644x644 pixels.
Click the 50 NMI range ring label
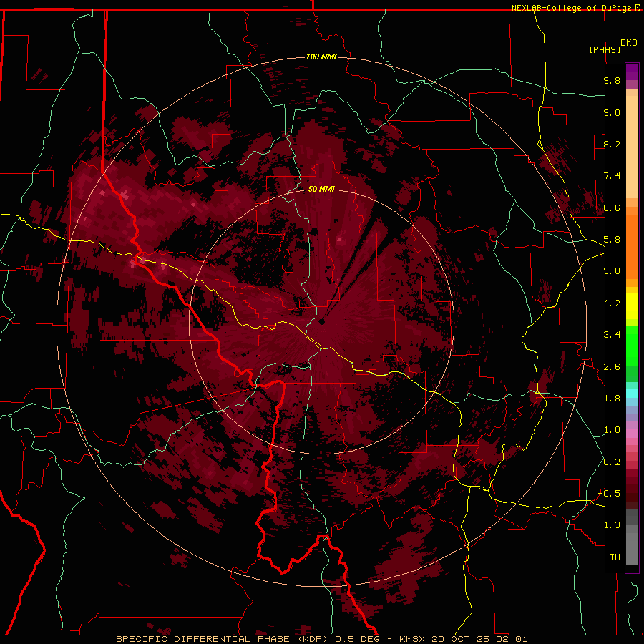point(321,189)
